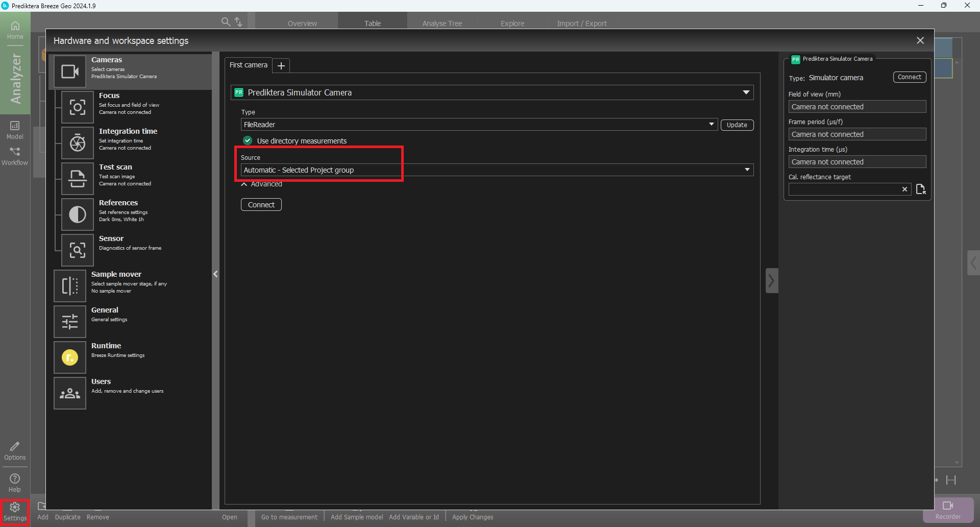
Task: Collapse the left settings sidebar
Action: click(x=215, y=274)
